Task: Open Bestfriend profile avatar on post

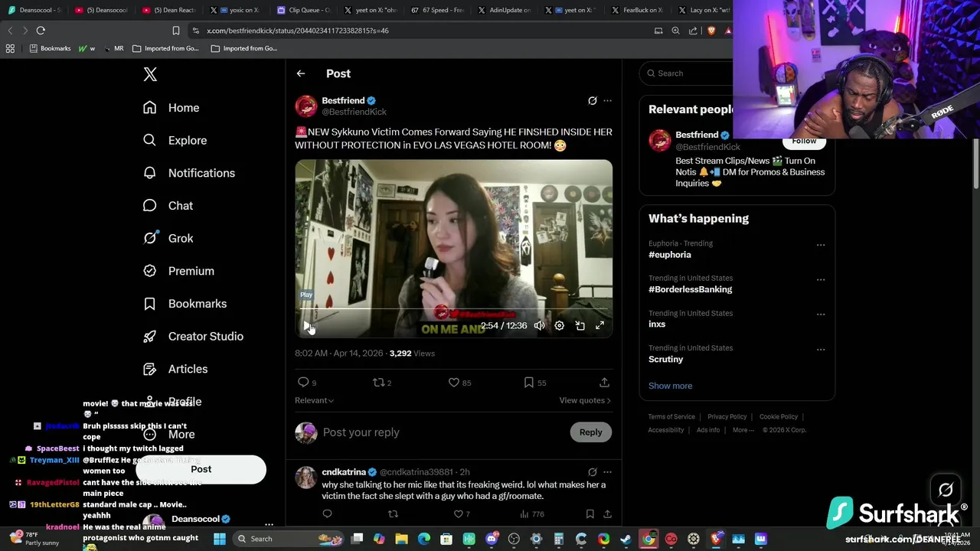Action: pos(306,106)
